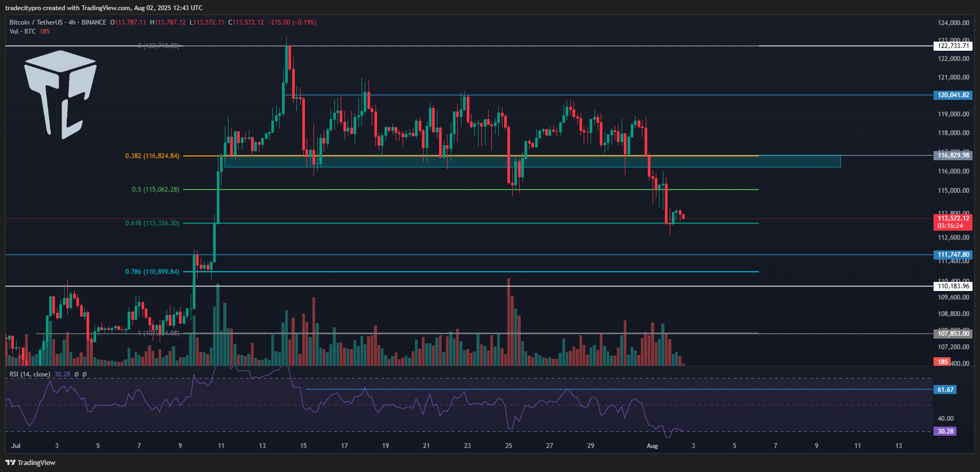Select the RSI (14, close) indicator legend
Viewport: 980px width, 472px height.
30,374
